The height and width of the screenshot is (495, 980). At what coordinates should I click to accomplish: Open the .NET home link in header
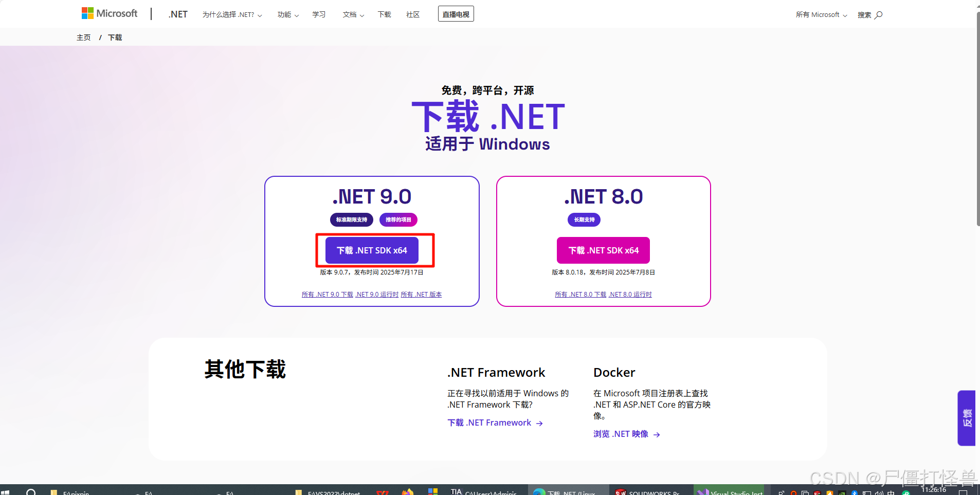pyautogui.click(x=178, y=14)
